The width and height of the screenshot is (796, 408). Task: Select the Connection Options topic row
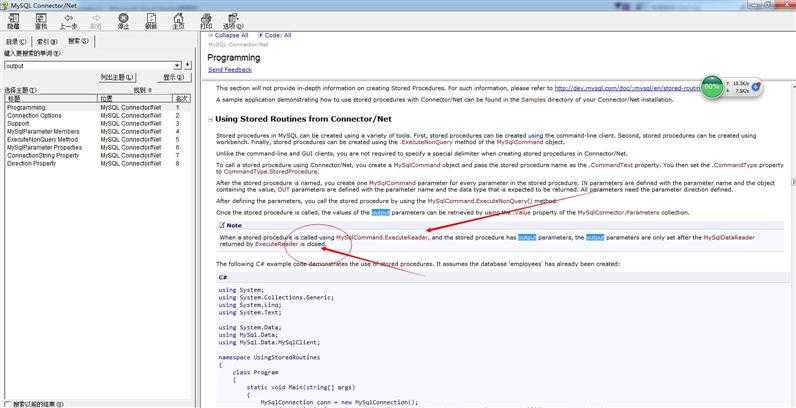[97, 115]
